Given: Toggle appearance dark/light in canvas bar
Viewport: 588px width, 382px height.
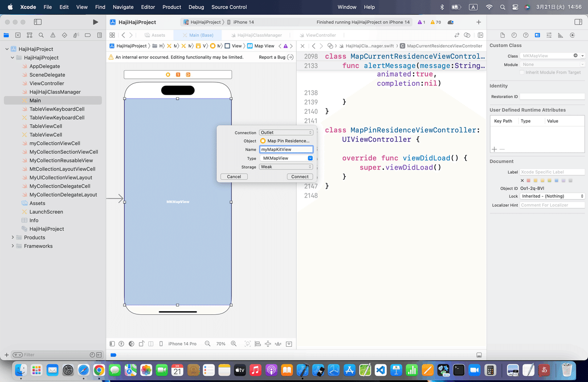Looking at the screenshot, I should point(131,344).
